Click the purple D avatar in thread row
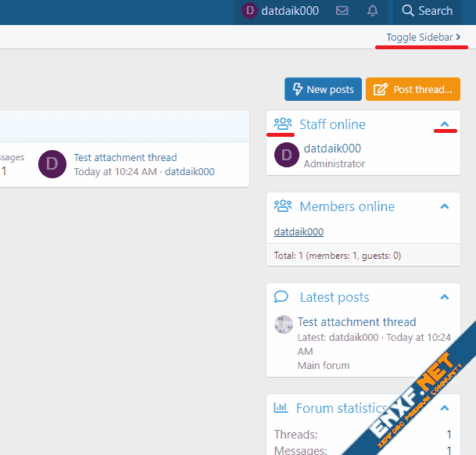 (x=52, y=164)
